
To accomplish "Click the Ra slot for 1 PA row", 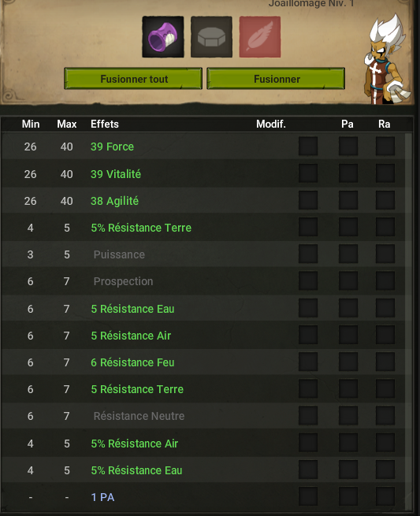I will pyautogui.click(x=385, y=496).
